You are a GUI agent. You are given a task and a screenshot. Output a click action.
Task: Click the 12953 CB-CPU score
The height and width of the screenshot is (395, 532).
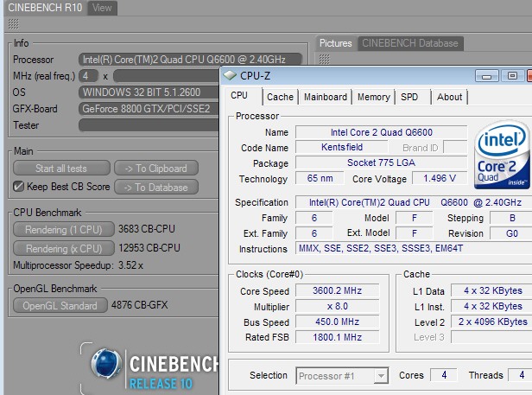149,248
